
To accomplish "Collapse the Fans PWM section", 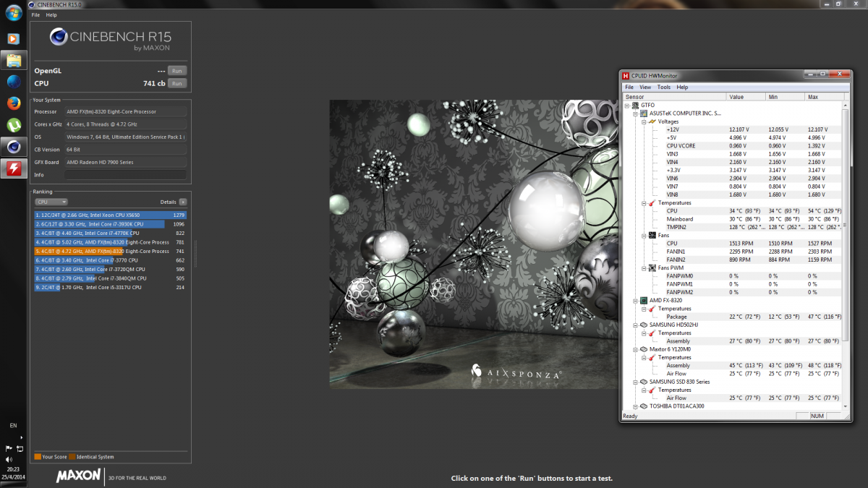I will pos(643,267).
